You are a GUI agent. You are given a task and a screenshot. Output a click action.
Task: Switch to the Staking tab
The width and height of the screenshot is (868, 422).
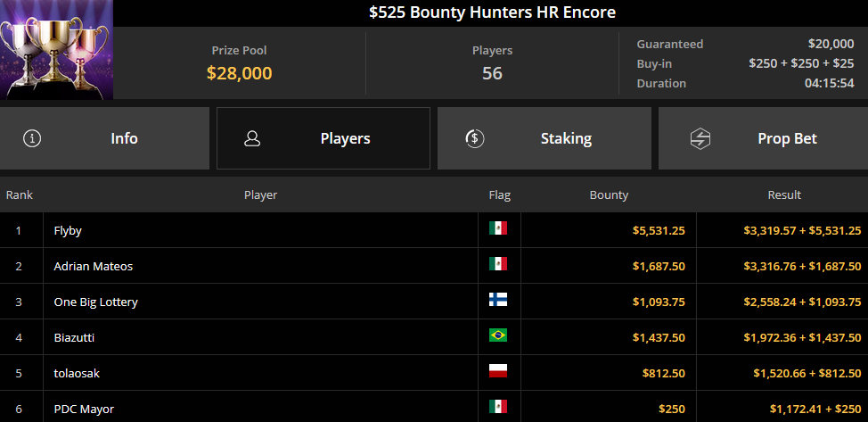(545, 138)
